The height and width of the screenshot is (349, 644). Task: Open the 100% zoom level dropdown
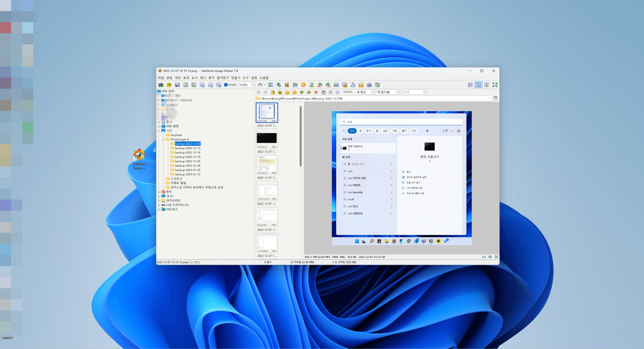pyautogui.click(x=253, y=85)
